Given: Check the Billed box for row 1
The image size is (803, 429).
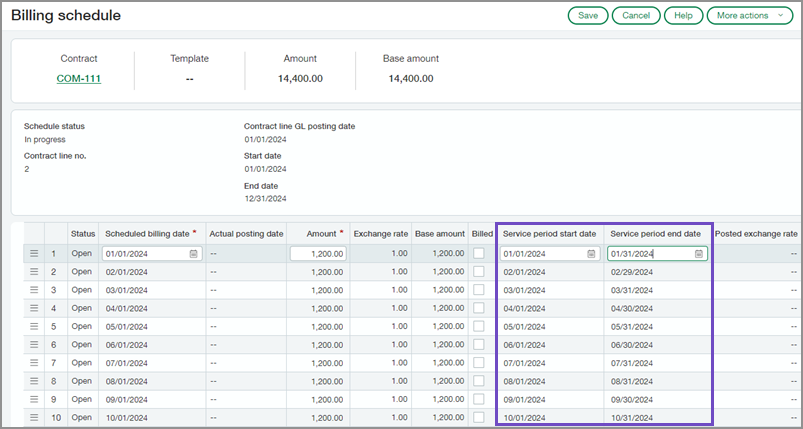Looking at the screenshot, I should [479, 254].
